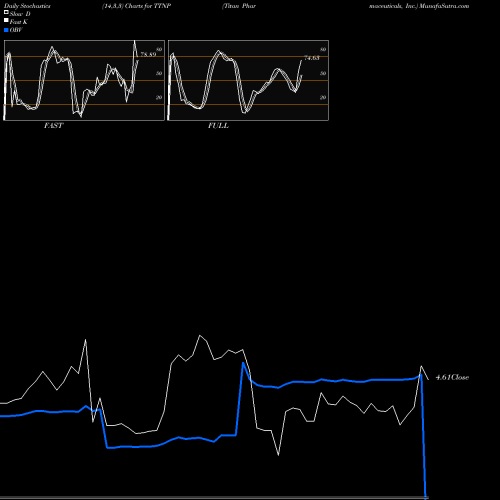Viewport: 500px width, 500px height.
Task: Click the FULL chart label
Action: click(x=218, y=125)
